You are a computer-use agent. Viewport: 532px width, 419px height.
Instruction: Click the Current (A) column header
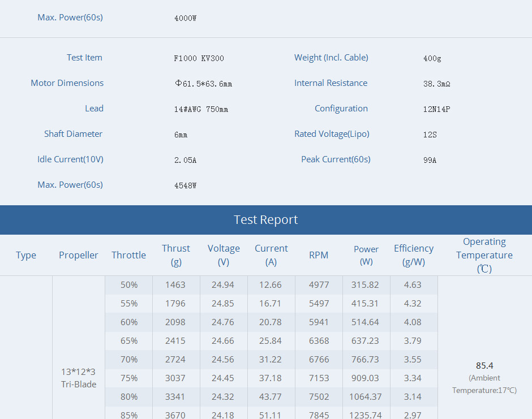[271, 255]
